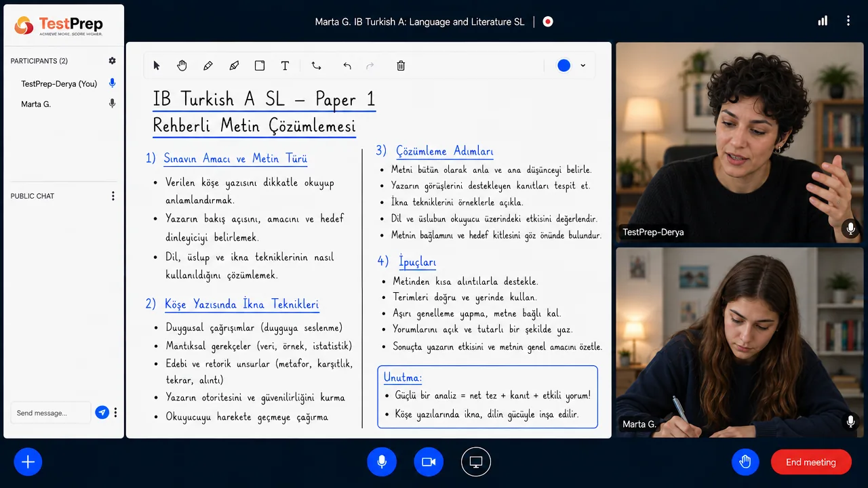
Task: Click the Send message input field
Action: point(51,413)
